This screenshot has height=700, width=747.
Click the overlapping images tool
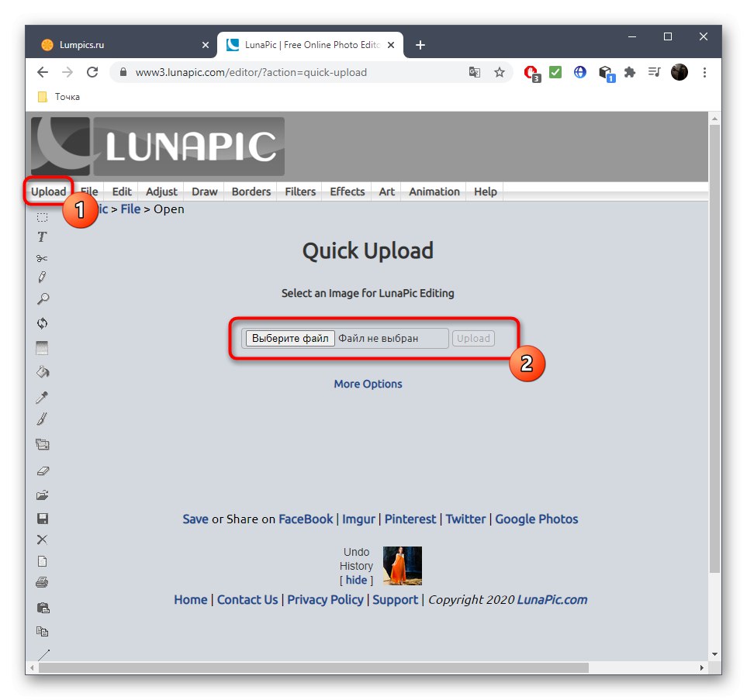coord(43,444)
